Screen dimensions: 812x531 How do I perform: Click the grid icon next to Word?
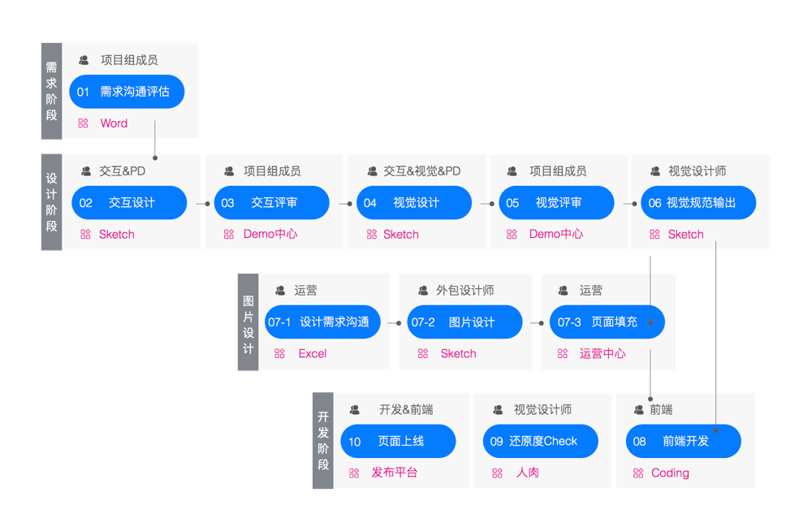point(83,123)
